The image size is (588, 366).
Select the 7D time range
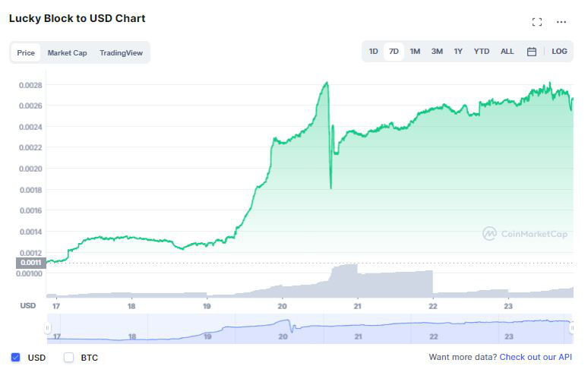(394, 52)
